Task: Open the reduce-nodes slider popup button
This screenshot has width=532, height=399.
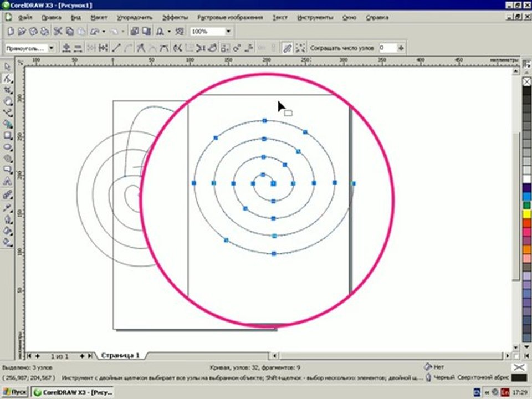Action: [x=401, y=48]
